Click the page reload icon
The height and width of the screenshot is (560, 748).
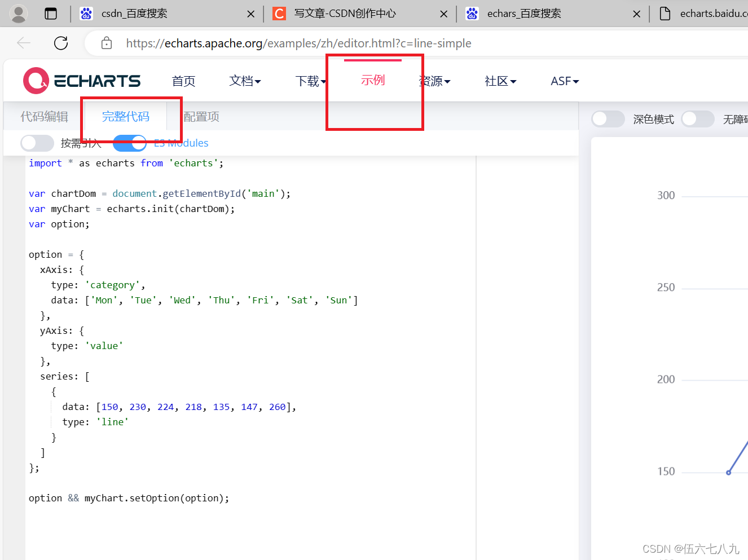point(60,43)
